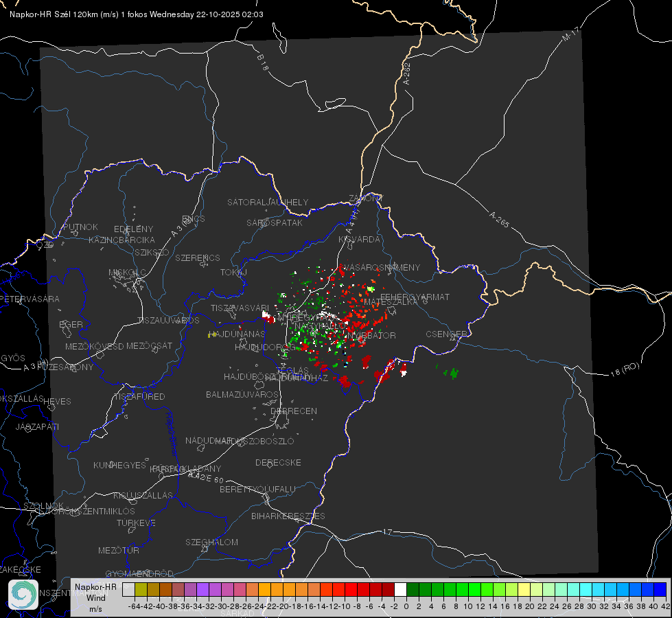Screen dimensions: 672x618
Task: Click the swirl logo icon beside the legend
Action: [x=23, y=595]
